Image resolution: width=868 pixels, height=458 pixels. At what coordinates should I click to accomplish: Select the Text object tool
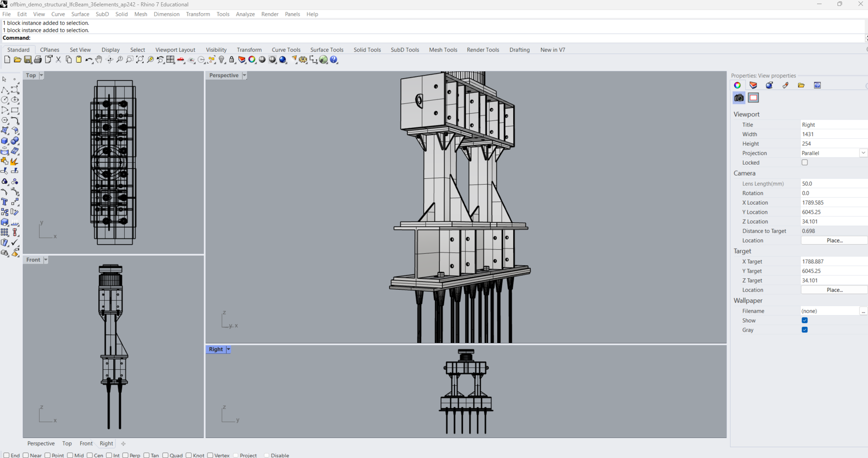[x=5, y=201]
